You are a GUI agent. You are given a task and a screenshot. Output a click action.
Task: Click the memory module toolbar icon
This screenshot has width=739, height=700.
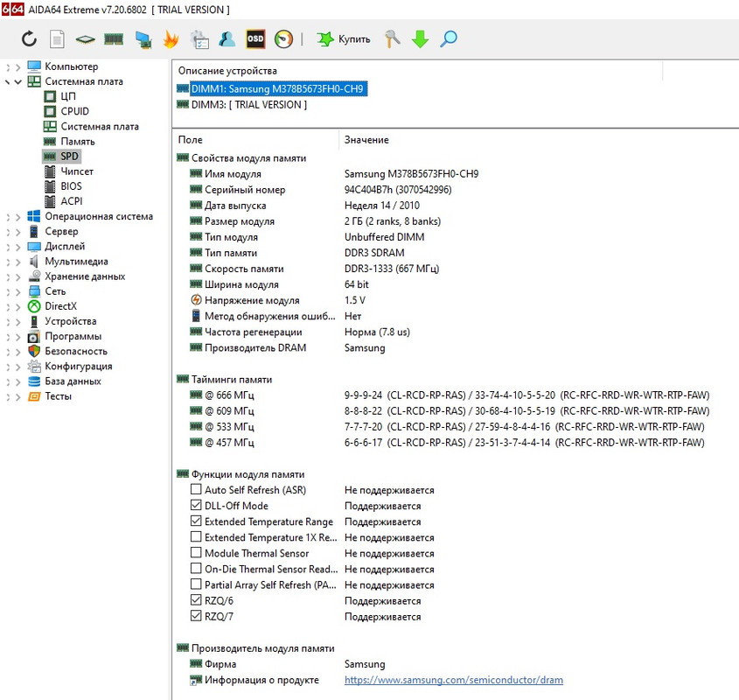[x=114, y=38]
